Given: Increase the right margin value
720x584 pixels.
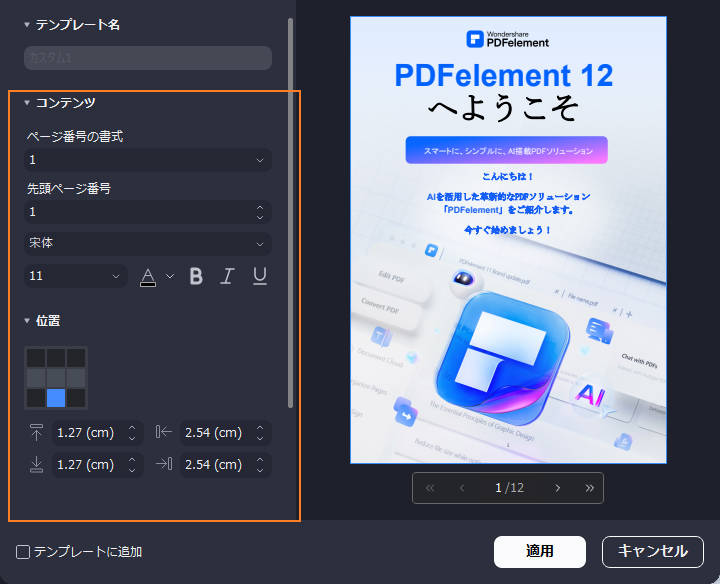Looking at the screenshot, I should (x=260, y=460).
